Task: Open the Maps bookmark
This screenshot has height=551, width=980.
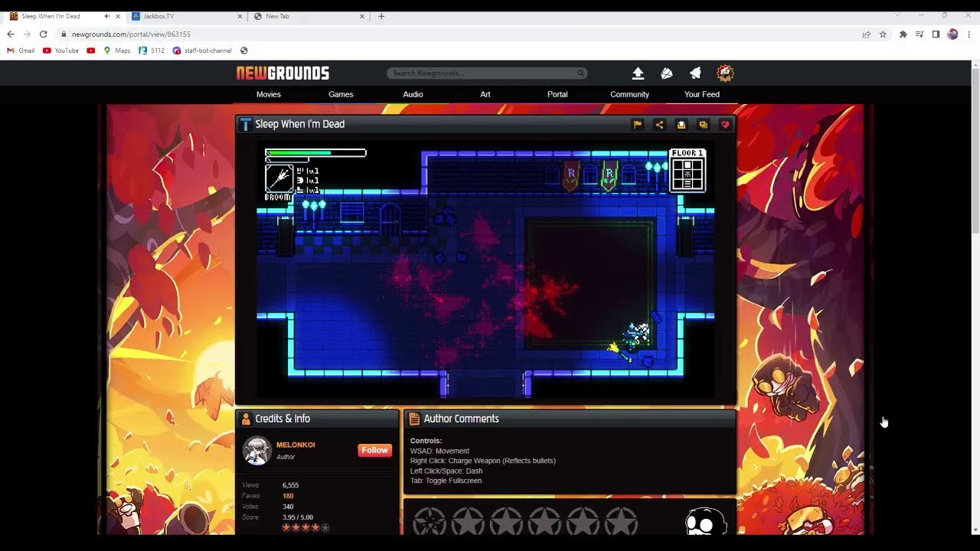Action: [x=117, y=51]
